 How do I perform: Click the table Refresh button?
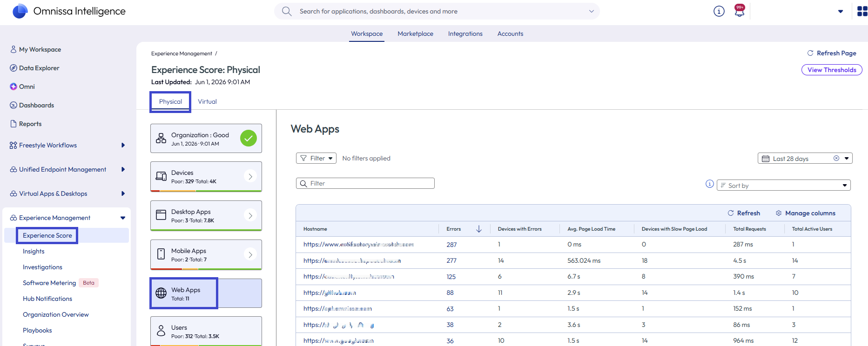tap(744, 213)
